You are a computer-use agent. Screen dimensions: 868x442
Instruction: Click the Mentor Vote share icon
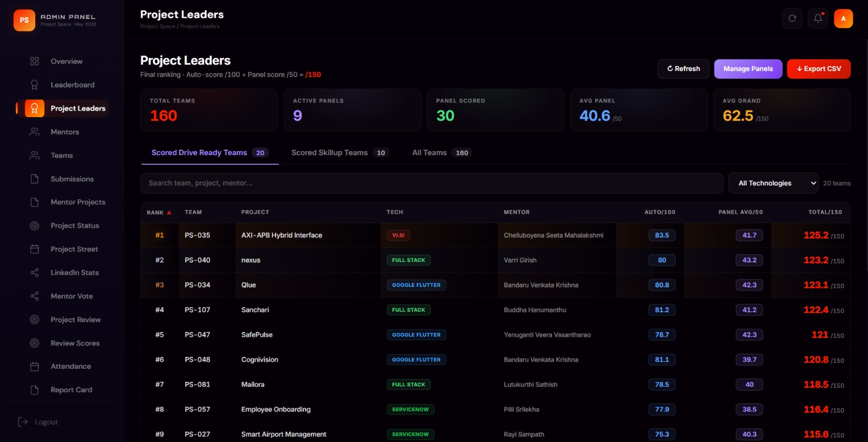click(x=35, y=296)
